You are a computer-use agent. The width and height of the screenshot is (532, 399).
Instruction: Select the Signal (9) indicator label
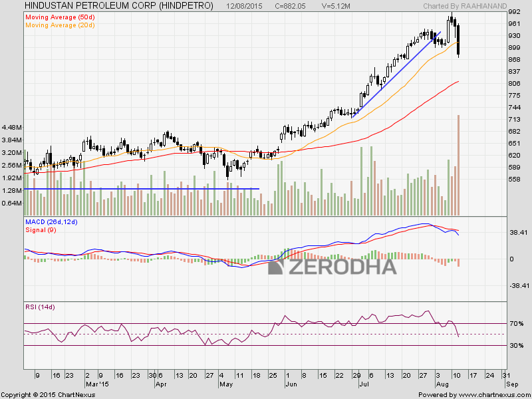click(41, 229)
